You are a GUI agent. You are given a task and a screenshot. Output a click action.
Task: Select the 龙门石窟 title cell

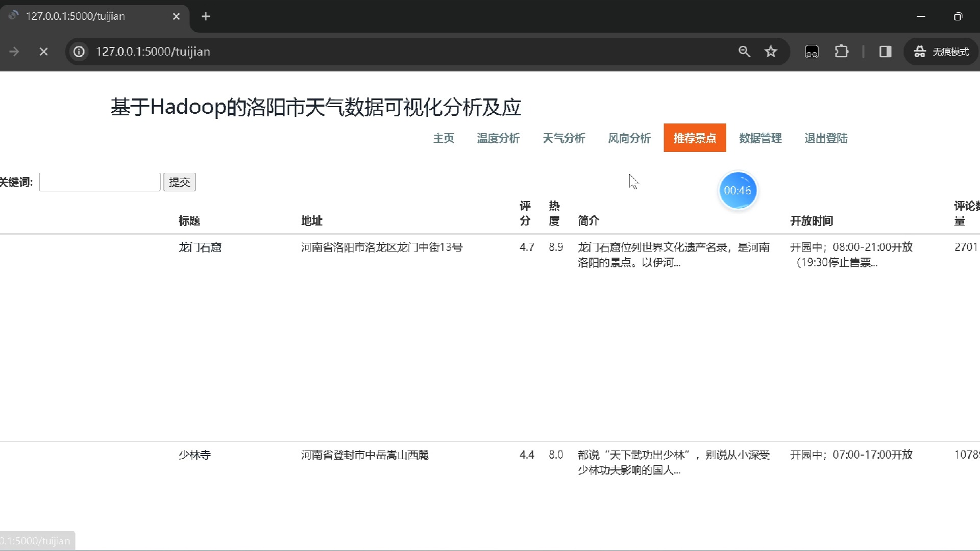[x=200, y=247]
